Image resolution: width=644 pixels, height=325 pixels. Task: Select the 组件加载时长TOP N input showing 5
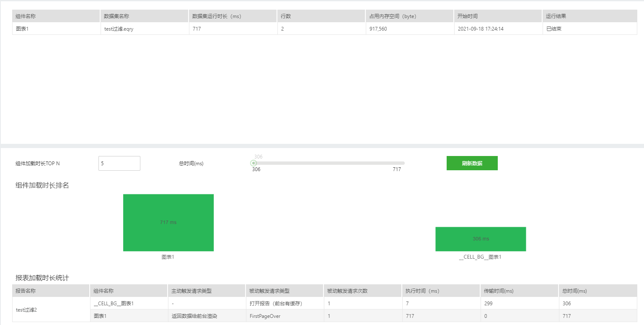click(119, 163)
